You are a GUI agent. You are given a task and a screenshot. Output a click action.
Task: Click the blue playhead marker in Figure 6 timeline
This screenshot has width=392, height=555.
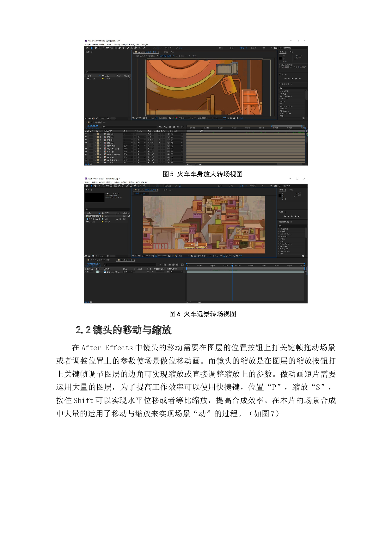tap(232, 266)
